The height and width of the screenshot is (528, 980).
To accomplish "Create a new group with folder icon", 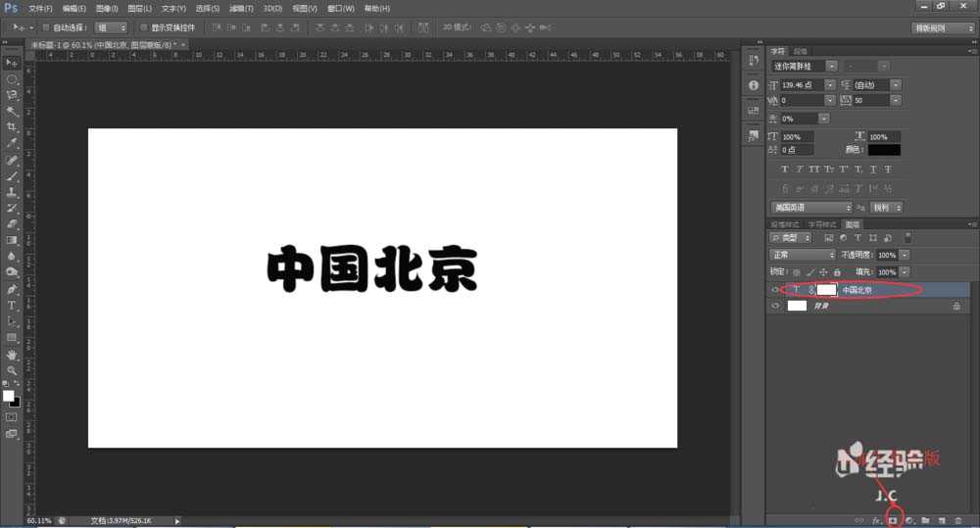I will [x=925, y=520].
